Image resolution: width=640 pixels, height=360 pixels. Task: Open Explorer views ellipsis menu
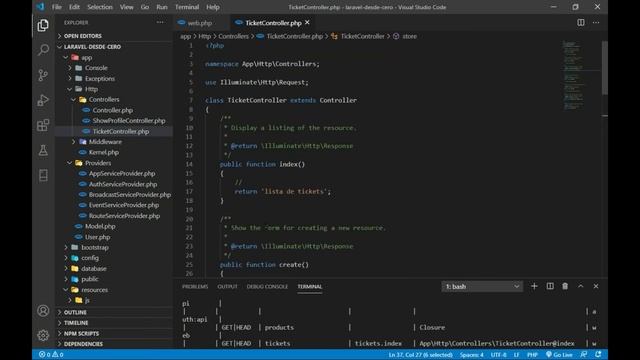[160, 22]
